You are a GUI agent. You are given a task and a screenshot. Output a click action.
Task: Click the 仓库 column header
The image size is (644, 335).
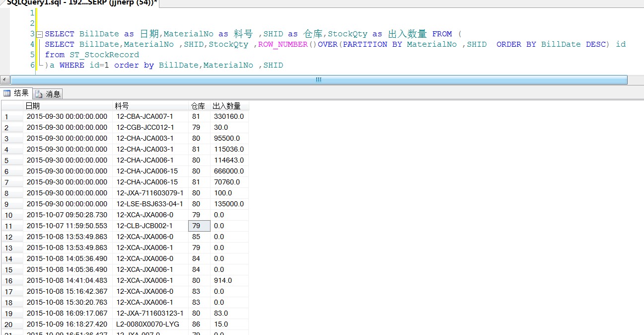point(200,106)
